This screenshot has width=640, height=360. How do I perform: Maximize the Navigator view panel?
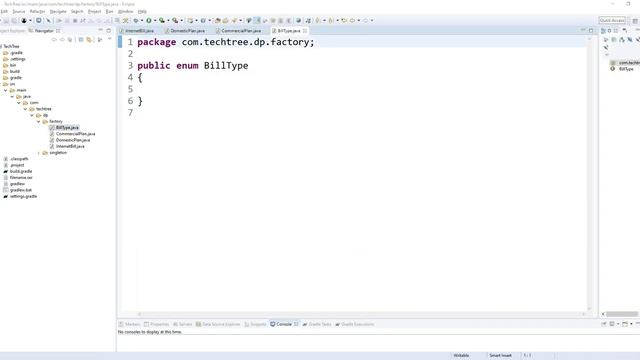109,31
